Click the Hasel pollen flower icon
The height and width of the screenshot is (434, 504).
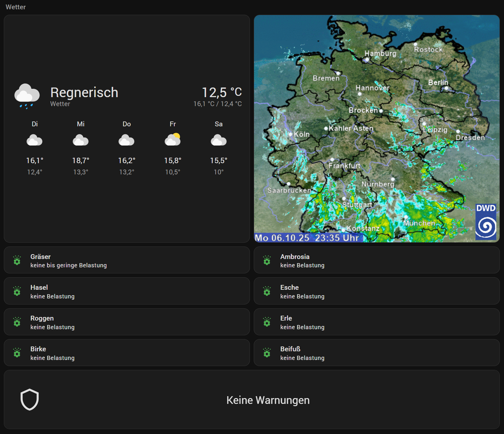pos(17,291)
